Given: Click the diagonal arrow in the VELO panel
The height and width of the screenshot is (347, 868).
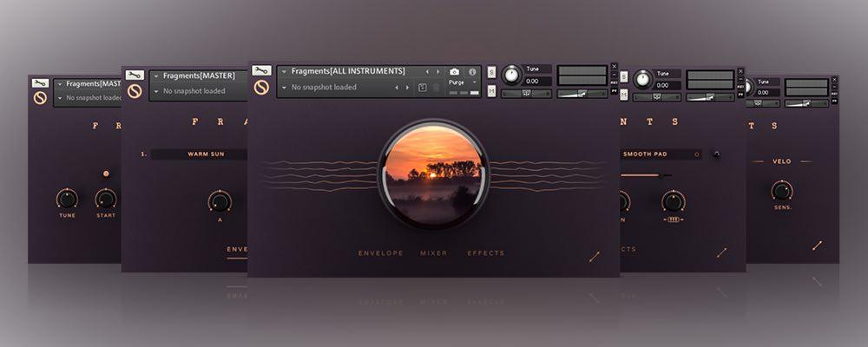Looking at the screenshot, I should tap(817, 246).
